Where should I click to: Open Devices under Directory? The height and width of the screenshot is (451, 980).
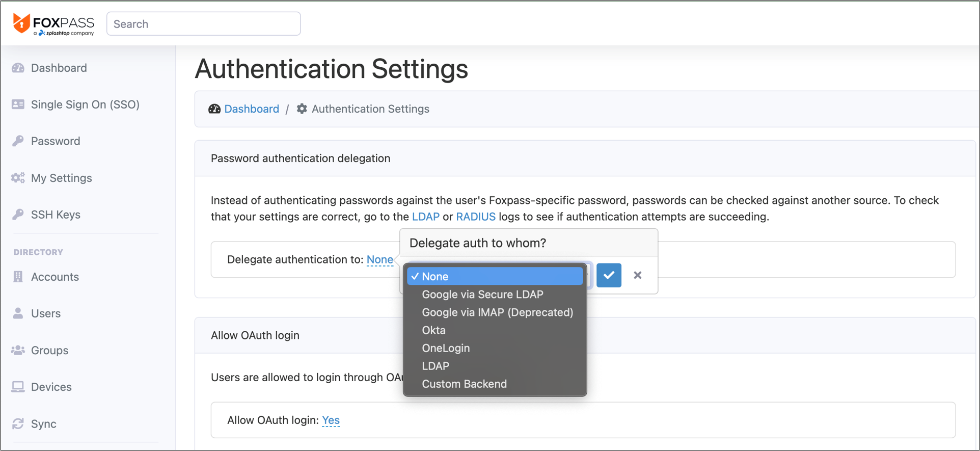51,387
